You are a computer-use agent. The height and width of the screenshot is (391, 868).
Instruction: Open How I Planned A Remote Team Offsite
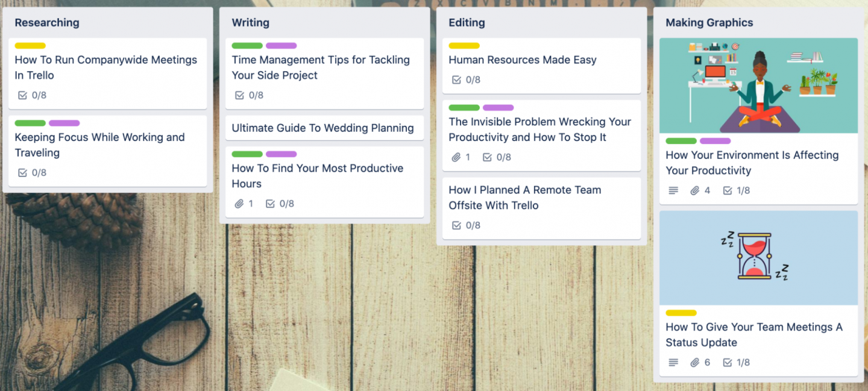524,198
